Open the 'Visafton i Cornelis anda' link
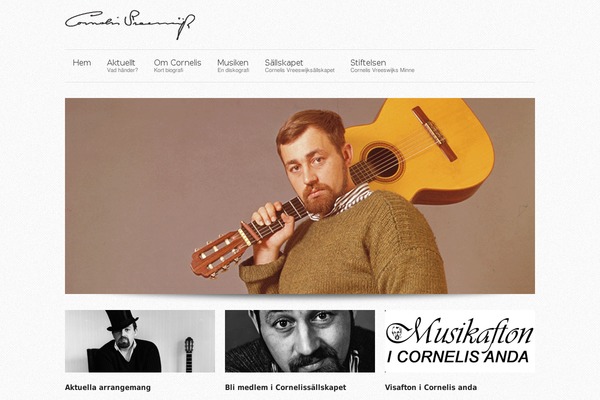Screen dimensions: 600x400 [x=431, y=387]
